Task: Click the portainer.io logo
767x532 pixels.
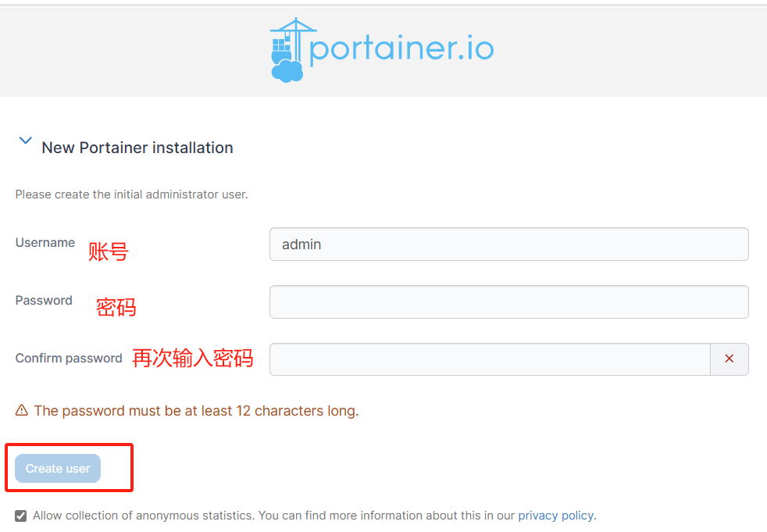Action: click(x=382, y=50)
